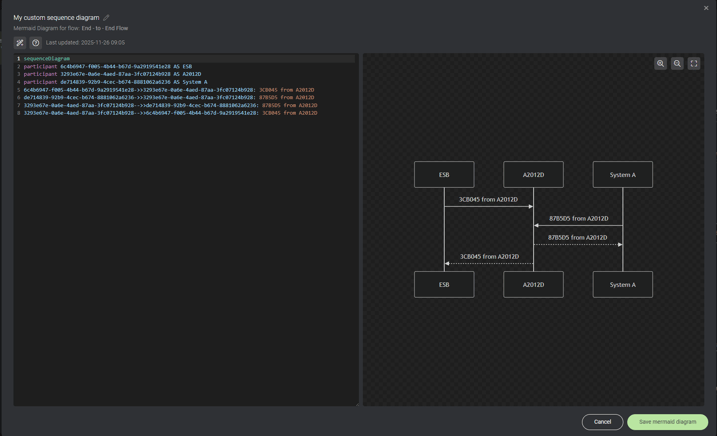The image size is (717, 436).
Task: Click the My custom sequence diagram title
Action: point(56,18)
